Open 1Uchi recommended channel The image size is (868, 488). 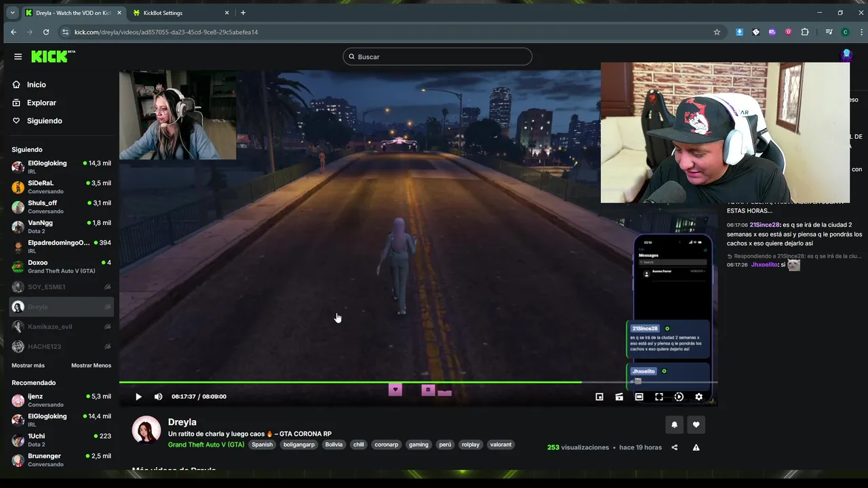click(61, 440)
